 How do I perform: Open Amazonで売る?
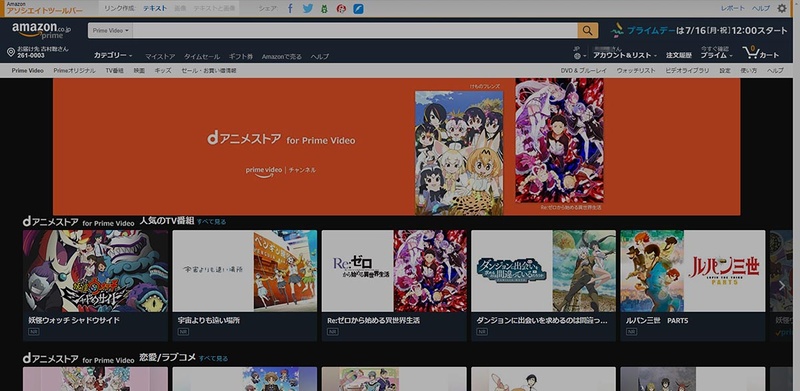coord(282,57)
